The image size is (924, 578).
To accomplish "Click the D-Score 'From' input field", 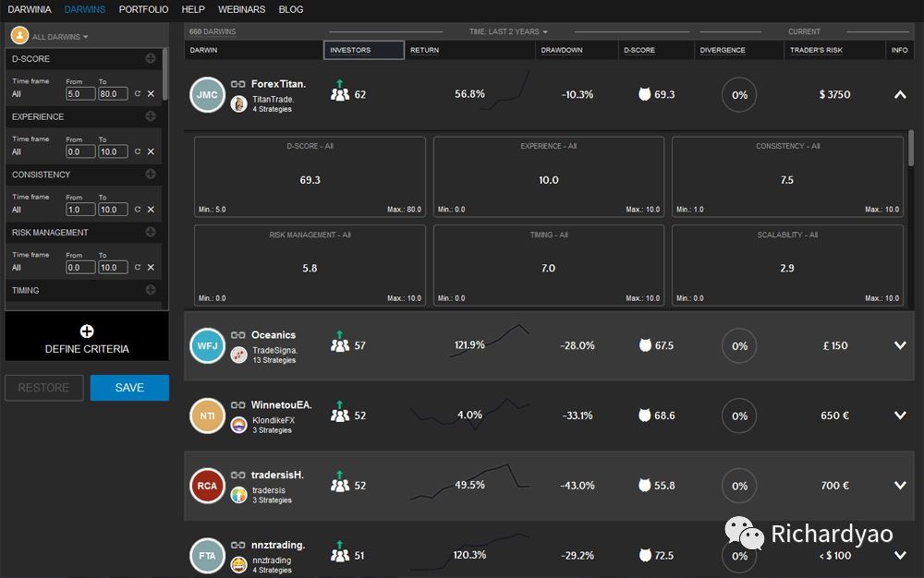I will pyautogui.click(x=80, y=93).
